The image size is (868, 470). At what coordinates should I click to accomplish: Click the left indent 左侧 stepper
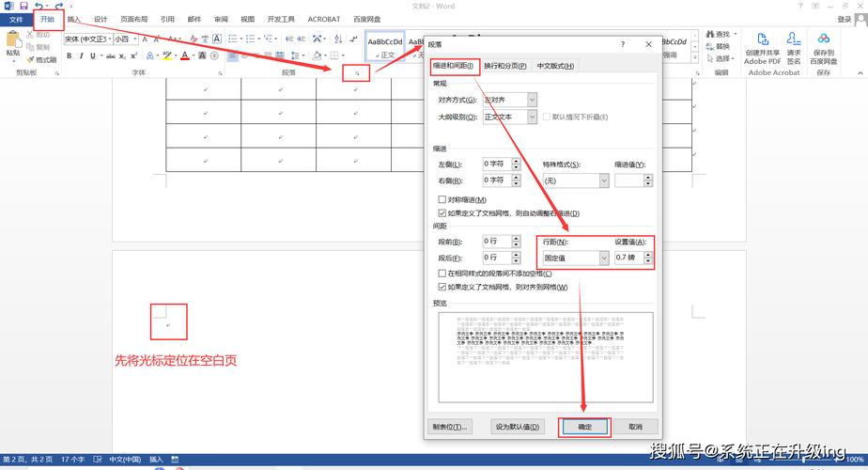click(x=516, y=164)
